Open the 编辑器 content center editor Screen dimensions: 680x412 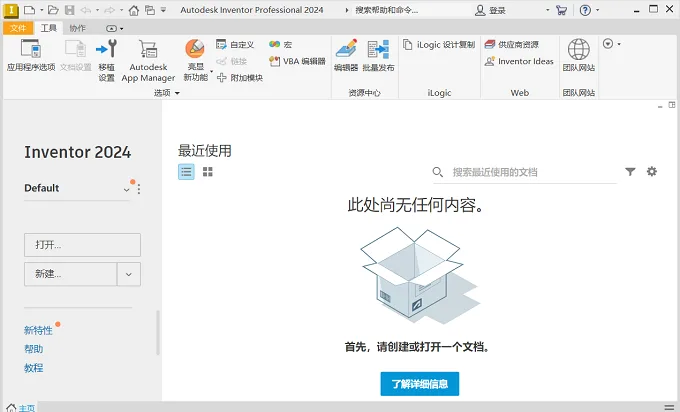click(346, 55)
